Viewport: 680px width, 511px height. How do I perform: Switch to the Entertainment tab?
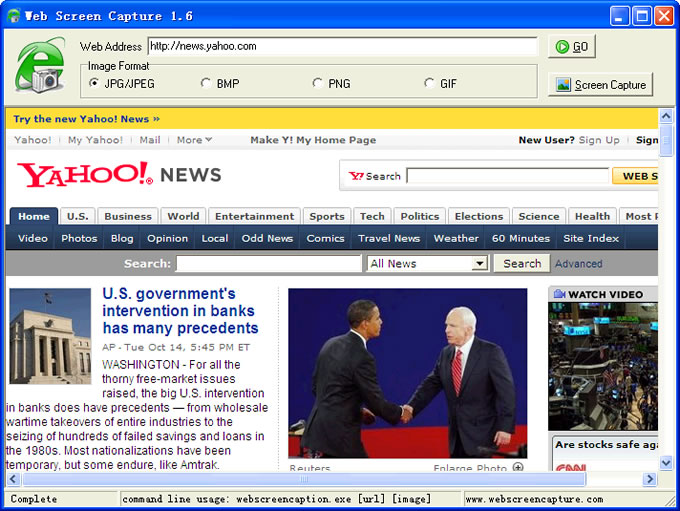255,216
